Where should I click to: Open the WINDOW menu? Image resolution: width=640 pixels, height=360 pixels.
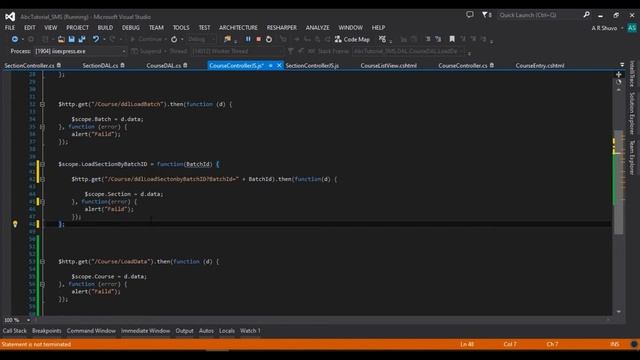point(350,27)
